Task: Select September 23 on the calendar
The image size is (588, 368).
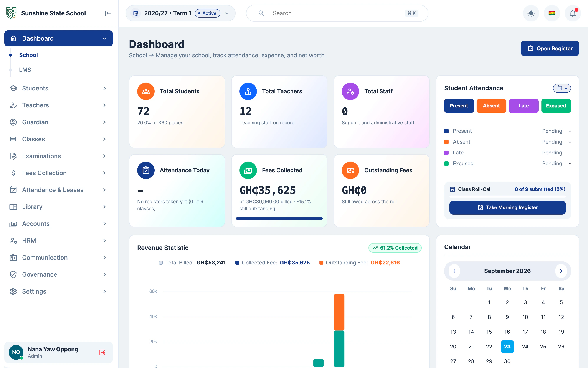Action: [507, 347]
